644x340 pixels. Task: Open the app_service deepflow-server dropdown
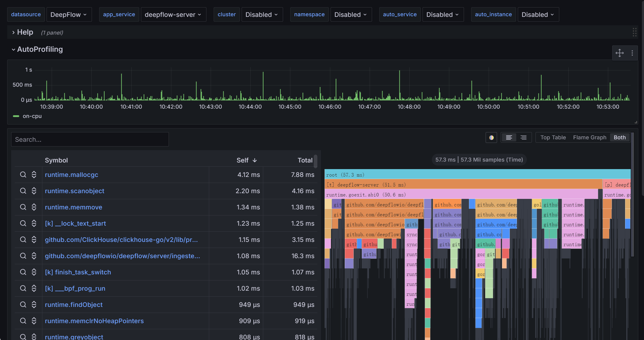coord(173,14)
